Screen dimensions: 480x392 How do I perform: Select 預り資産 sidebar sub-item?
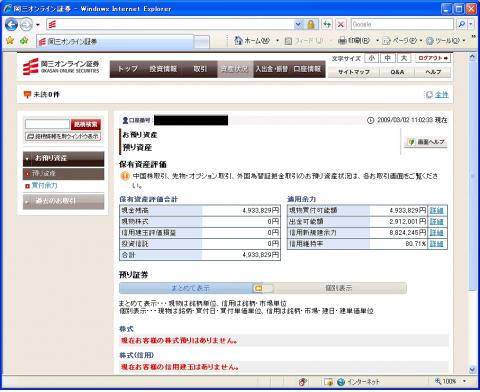[63, 173]
